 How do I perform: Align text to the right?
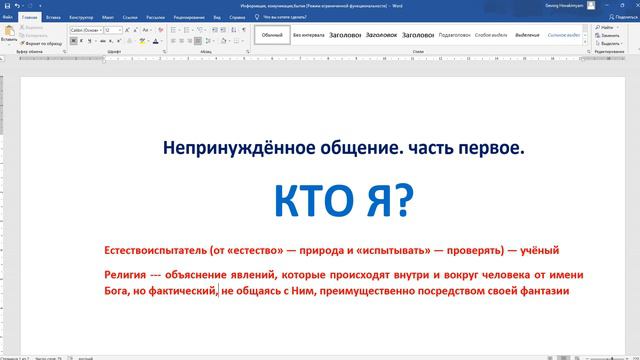(190, 41)
